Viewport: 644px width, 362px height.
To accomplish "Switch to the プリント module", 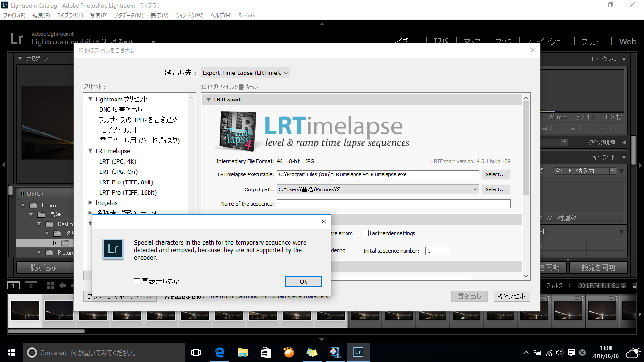I will 592,41.
